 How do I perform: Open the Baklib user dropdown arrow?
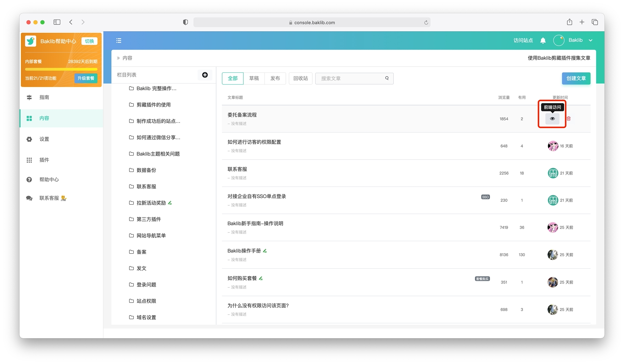click(591, 40)
